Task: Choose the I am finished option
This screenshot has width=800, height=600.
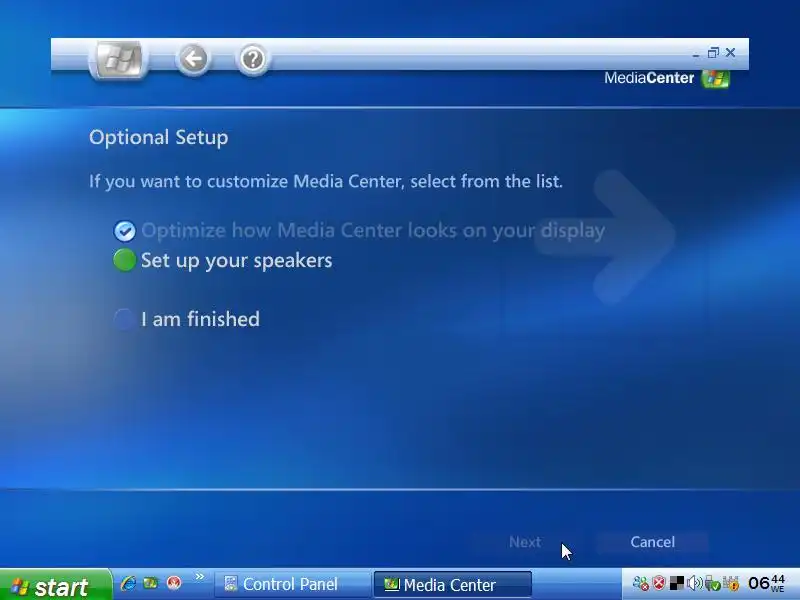Action: pyautogui.click(x=187, y=319)
